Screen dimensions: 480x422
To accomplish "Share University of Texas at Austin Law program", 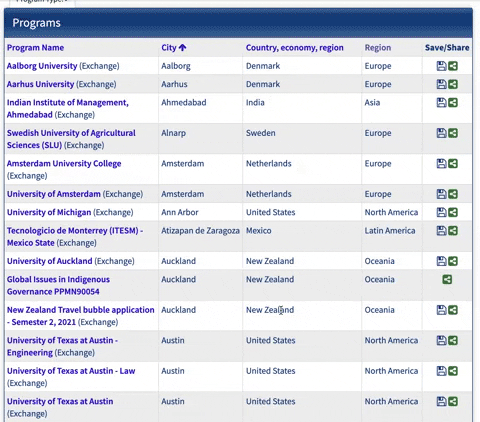I will [x=453, y=371].
